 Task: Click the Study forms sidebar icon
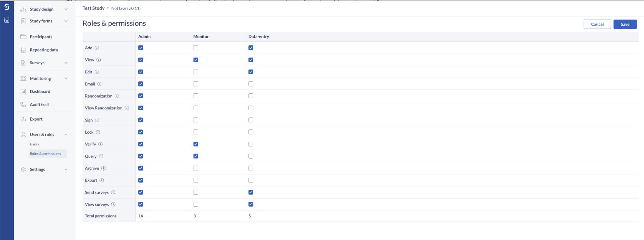(x=23, y=21)
